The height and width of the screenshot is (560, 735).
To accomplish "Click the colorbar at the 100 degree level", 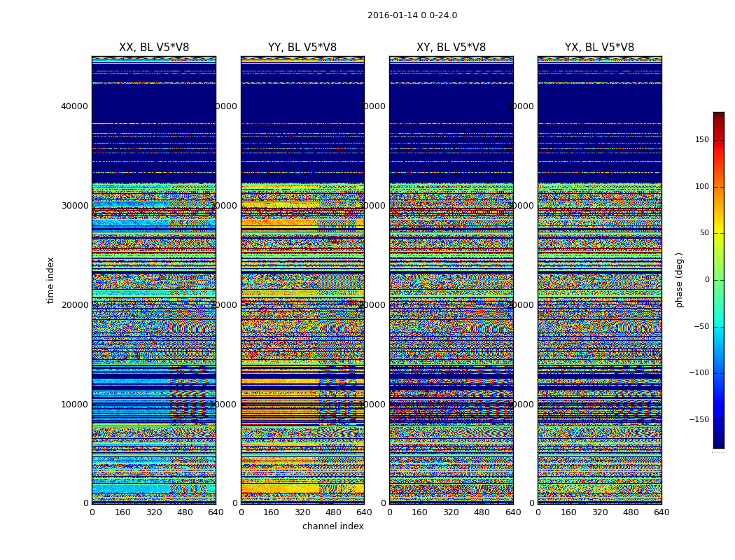I will point(719,186).
